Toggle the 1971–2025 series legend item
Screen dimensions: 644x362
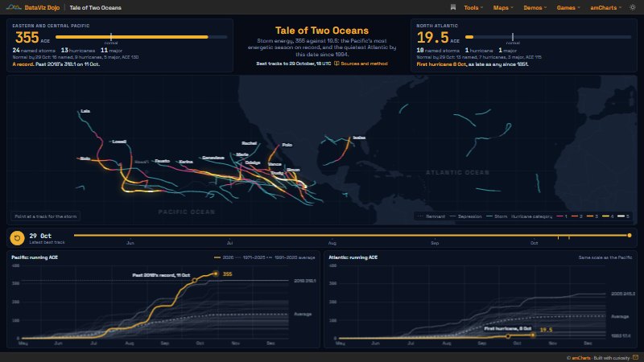click(250, 257)
